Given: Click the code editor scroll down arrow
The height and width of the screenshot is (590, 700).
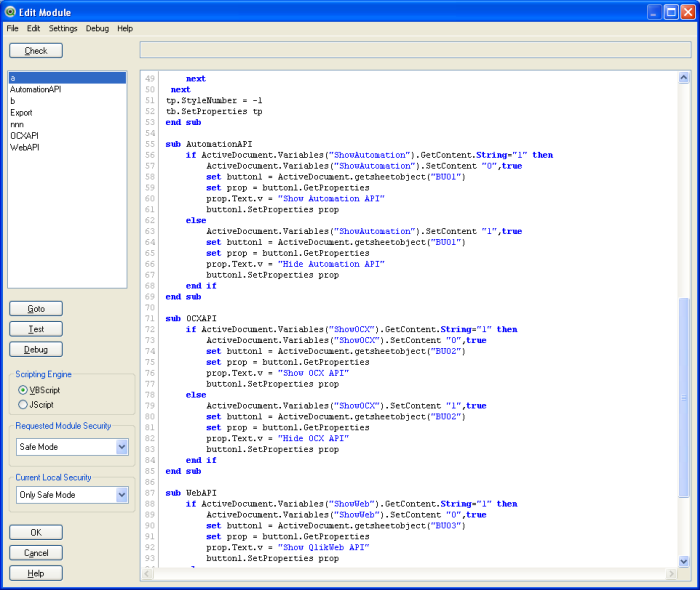Looking at the screenshot, I should click(684, 562).
